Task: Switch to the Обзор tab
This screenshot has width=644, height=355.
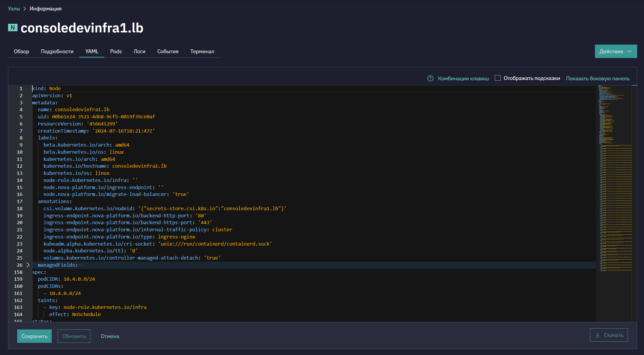Action: (21, 51)
